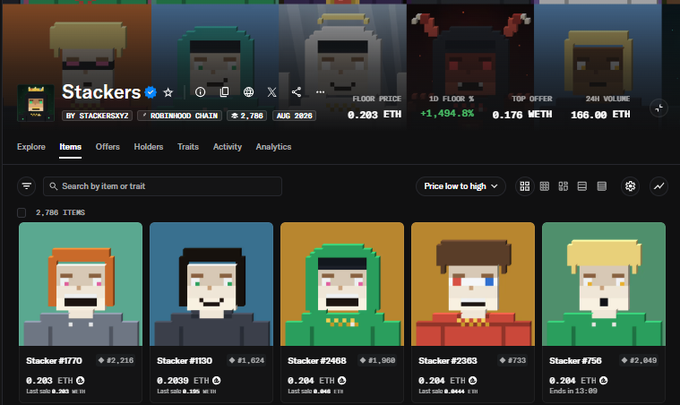Check the select-all items checkbox
Image resolution: width=680 pixels, height=405 pixels.
point(21,212)
